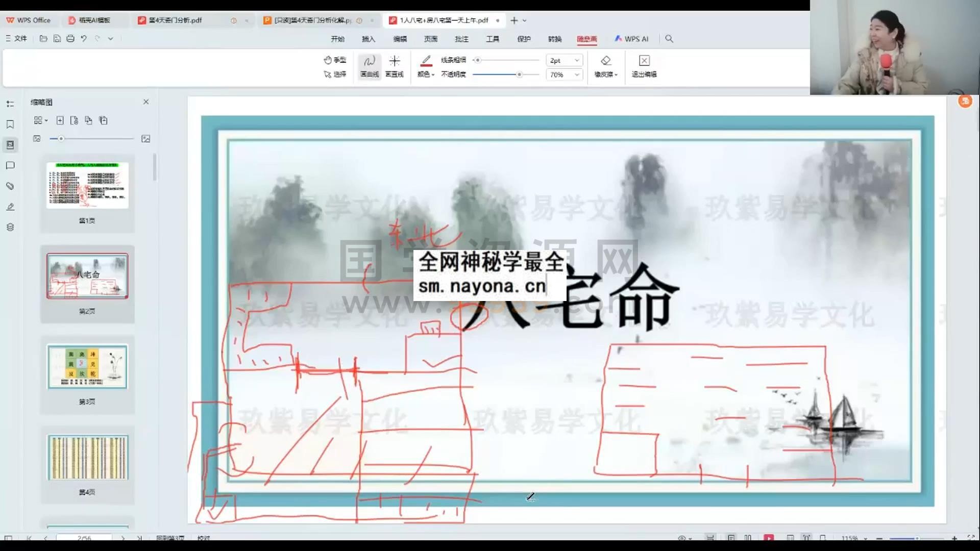Image resolution: width=980 pixels, height=551 pixels.
Task: Switch to the 转换 ribbon tab
Action: tap(555, 39)
